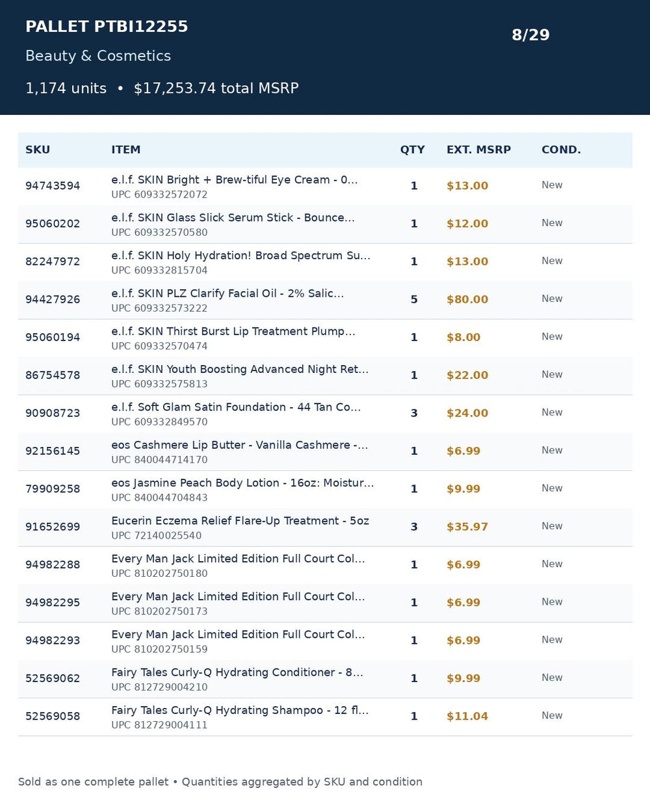The height and width of the screenshot is (812, 650).
Task: Click SKU 79909258
Action: coord(53,489)
